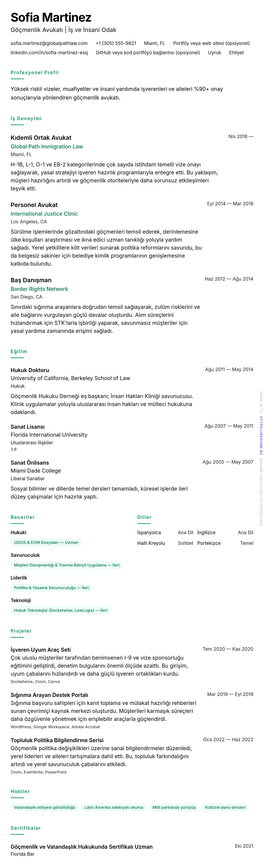Select the Milli parklarda yürüyüş hobby tag
This screenshot has height=868, width=264.
pyautogui.click(x=174, y=807)
